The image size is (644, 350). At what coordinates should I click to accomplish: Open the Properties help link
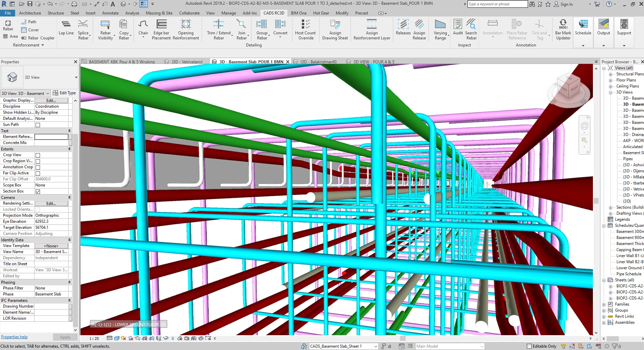pyautogui.click(x=14, y=337)
